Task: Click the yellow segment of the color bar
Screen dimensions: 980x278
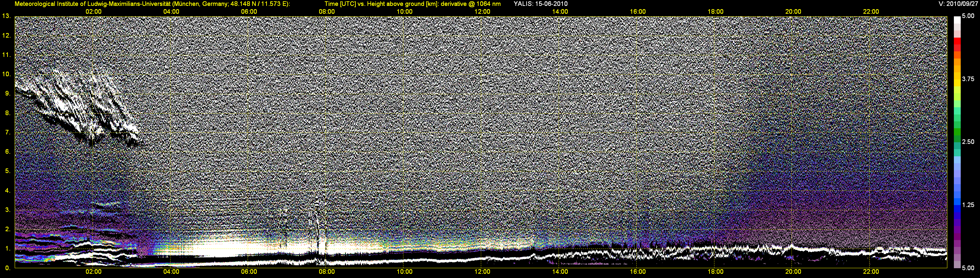Action: 957,83
